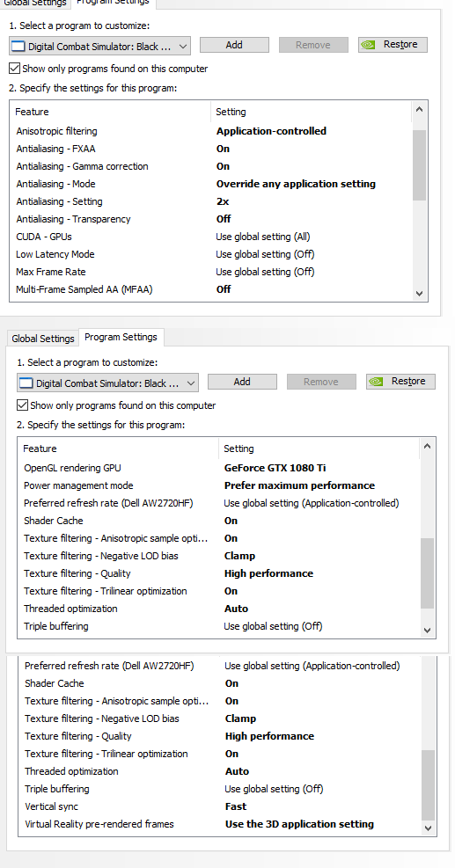Select Program Settings tab in middle panel
This screenshot has height=868, width=455.
click(121, 337)
